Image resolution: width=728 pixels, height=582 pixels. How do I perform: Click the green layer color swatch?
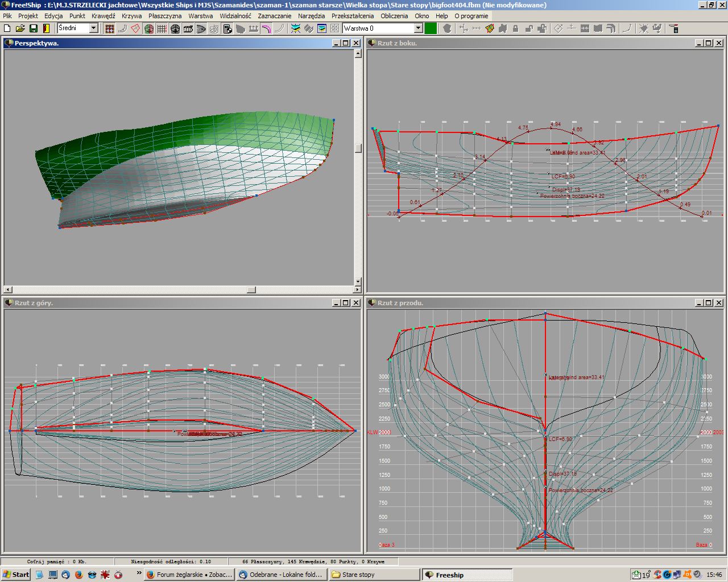(431, 28)
